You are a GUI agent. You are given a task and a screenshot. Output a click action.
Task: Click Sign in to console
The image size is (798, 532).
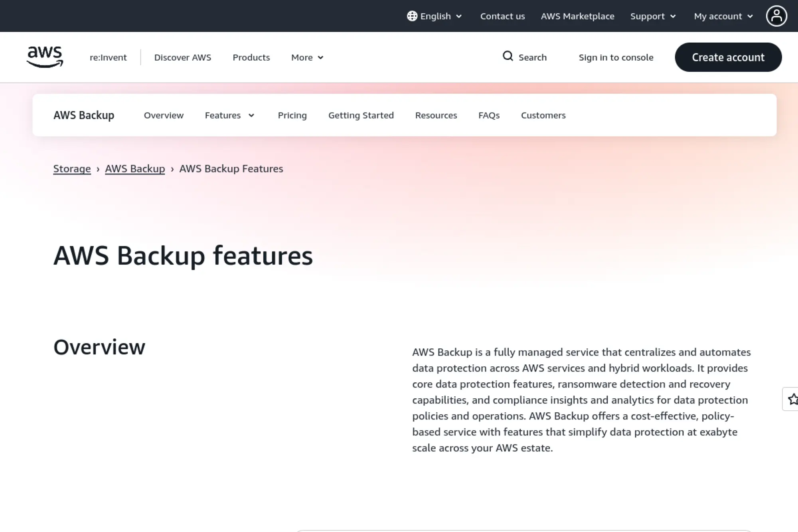point(616,57)
